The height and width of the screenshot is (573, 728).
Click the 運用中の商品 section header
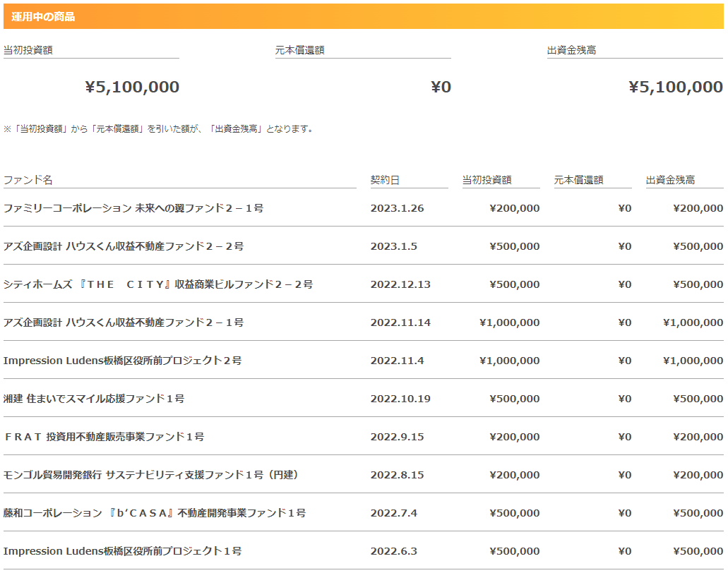[x=364, y=16]
